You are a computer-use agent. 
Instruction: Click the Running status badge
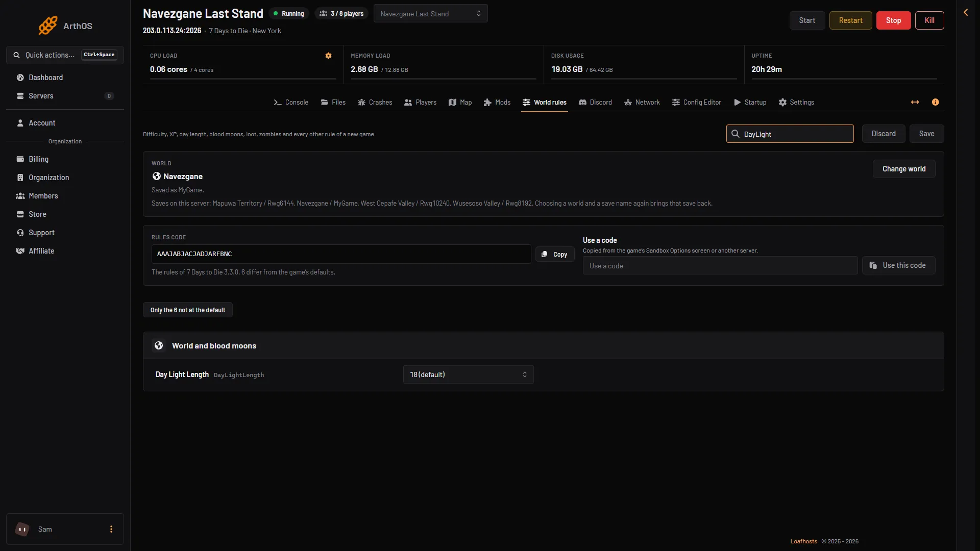289,14
